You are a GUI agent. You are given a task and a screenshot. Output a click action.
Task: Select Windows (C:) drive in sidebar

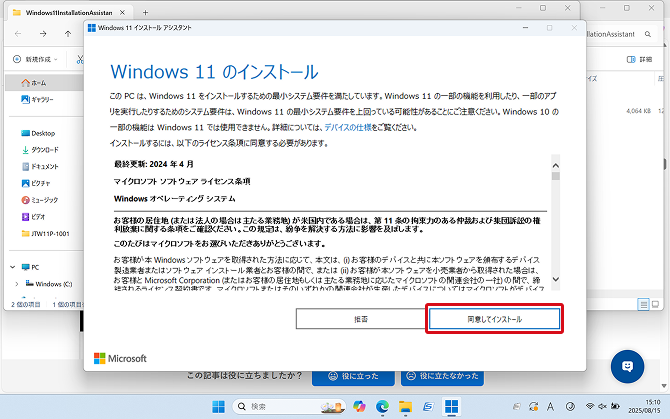(x=49, y=284)
